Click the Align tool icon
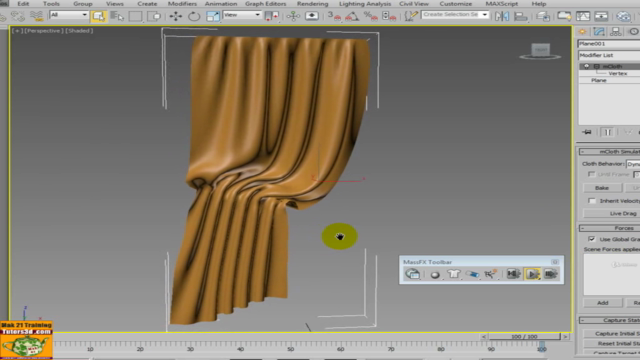 (x=520, y=16)
